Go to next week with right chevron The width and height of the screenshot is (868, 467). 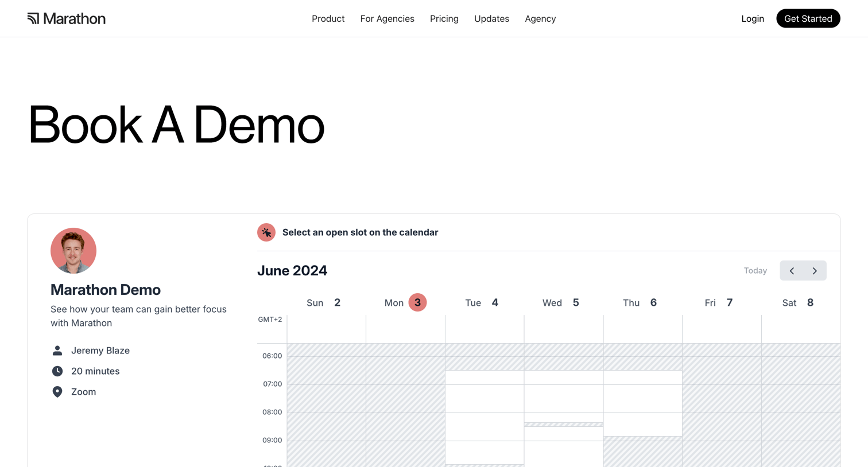[x=815, y=271]
